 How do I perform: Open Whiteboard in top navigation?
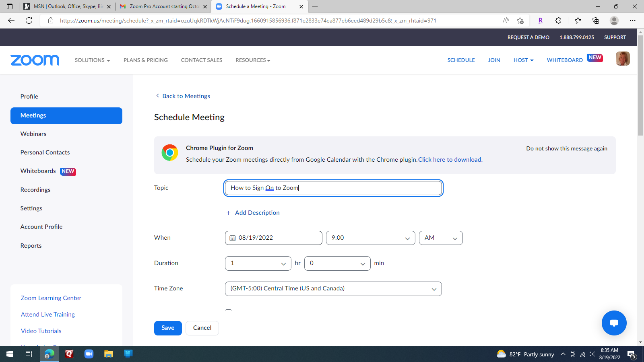565,60
